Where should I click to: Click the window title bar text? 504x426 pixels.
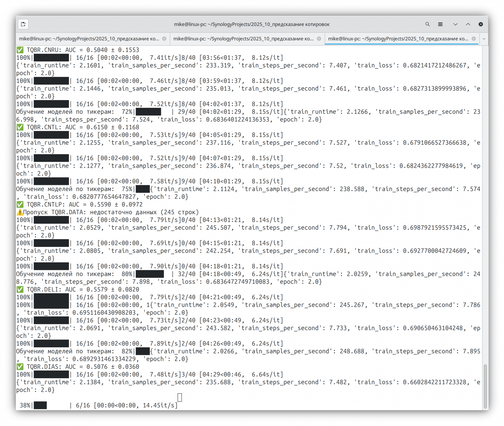(252, 24)
